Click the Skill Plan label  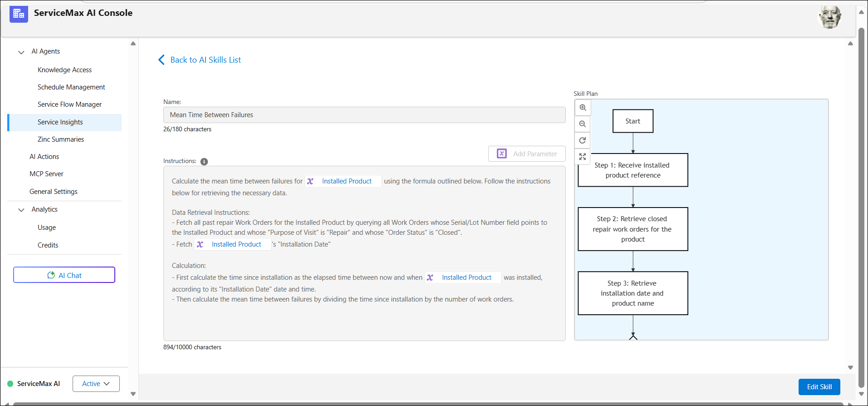click(586, 94)
